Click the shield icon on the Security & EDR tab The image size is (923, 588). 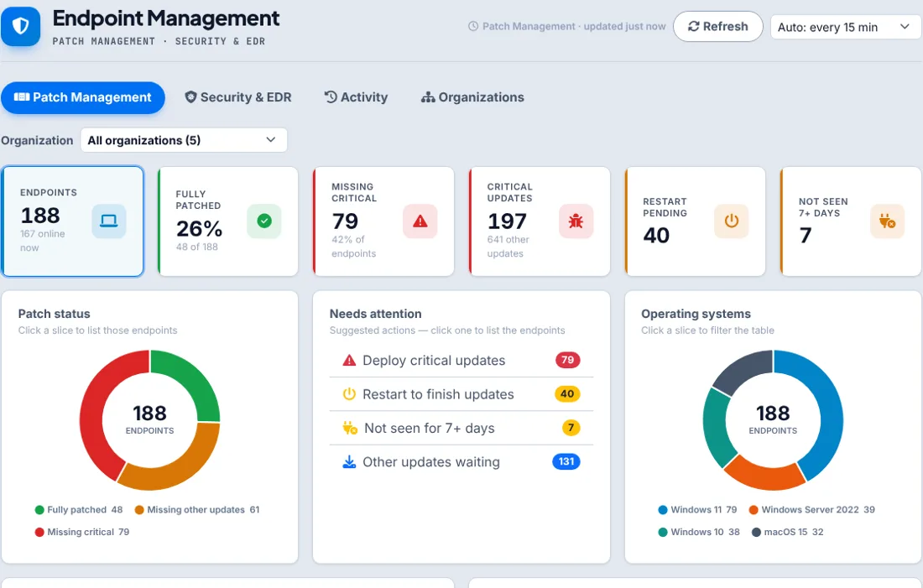(190, 97)
